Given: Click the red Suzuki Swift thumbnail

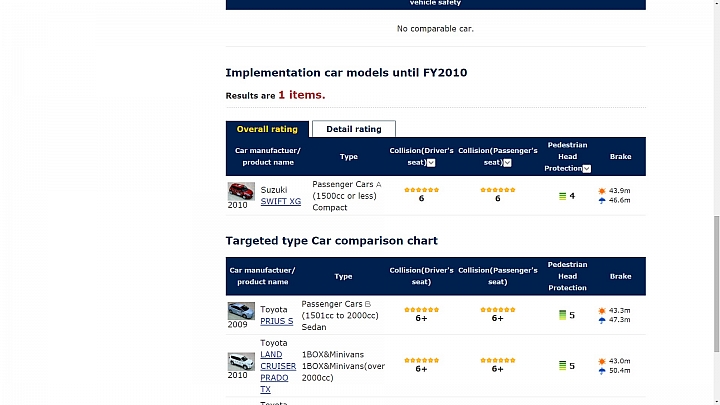Looking at the screenshot, I should point(241,191).
